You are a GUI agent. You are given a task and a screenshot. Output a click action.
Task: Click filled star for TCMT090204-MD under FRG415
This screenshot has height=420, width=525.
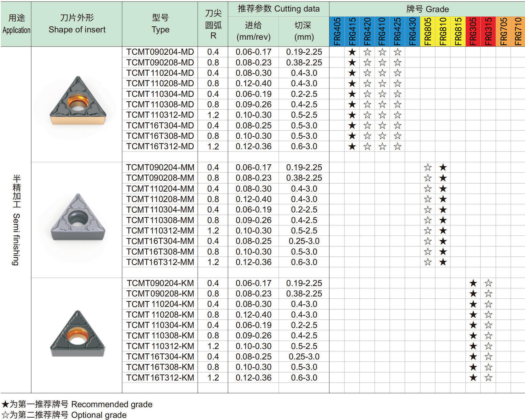pyautogui.click(x=352, y=52)
